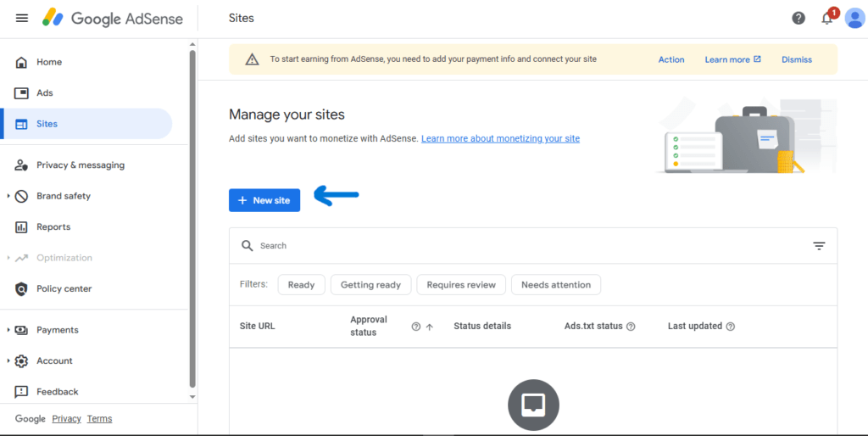
Task: Expand the Brand safety menu arrow
Action: (x=8, y=196)
